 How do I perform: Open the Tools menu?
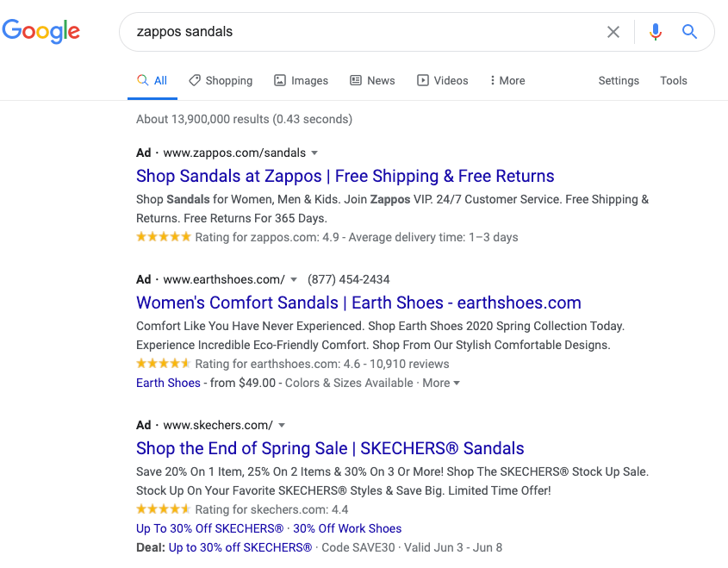click(x=674, y=80)
